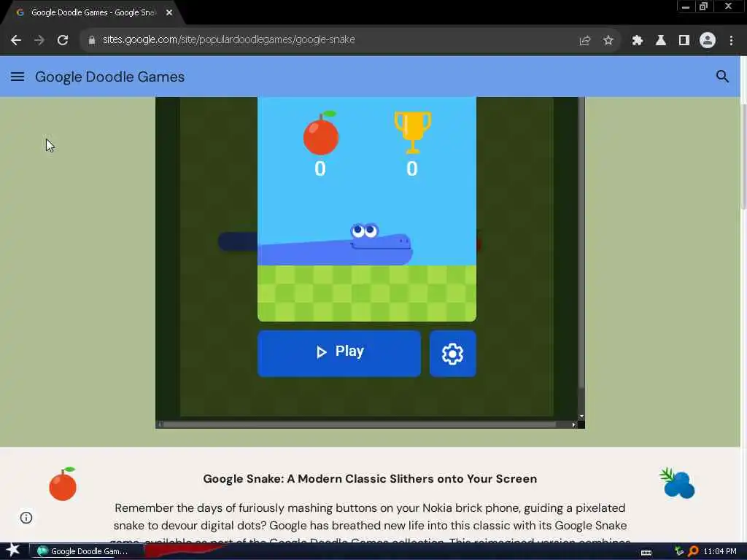The image size is (747, 560).
Task: Open the hamburger navigation menu
Action: [18, 77]
